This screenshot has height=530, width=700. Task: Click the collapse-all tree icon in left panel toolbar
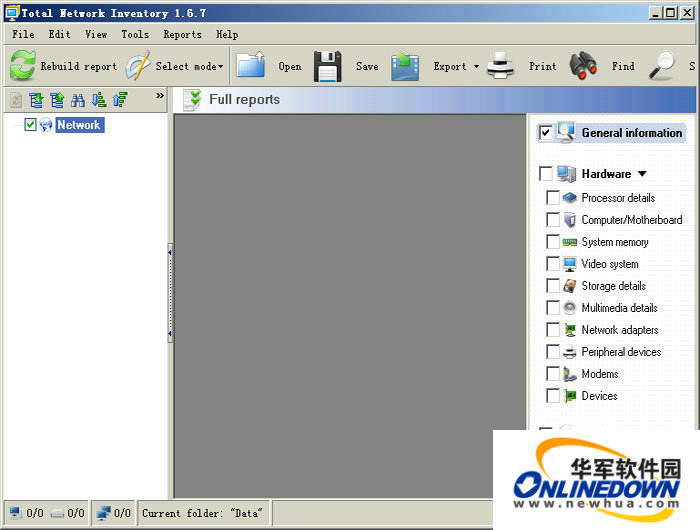click(x=57, y=100)
